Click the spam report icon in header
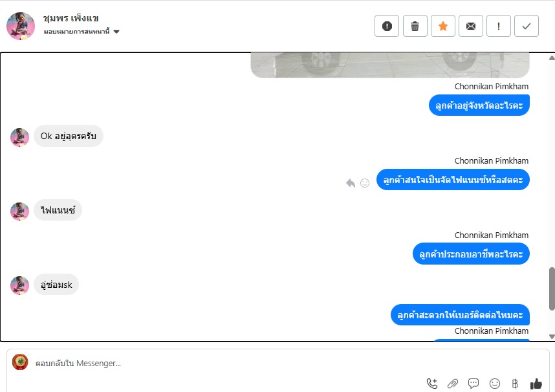 387,26
